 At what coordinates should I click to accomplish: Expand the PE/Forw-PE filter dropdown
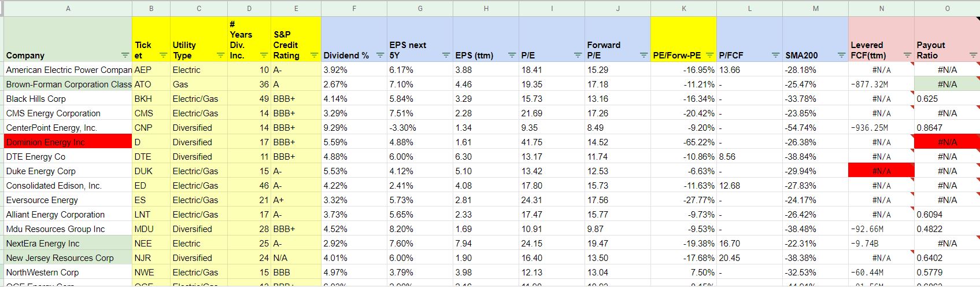click(709, 56)
